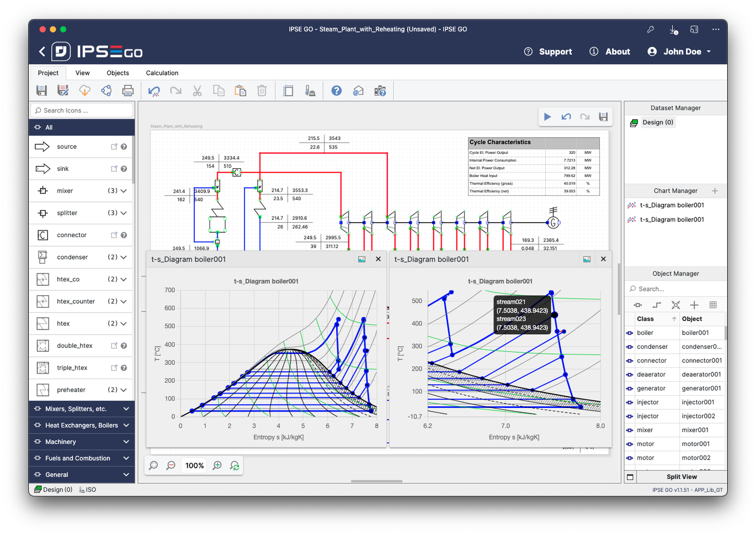Click the Paste clipboard icon
This screenshot has height=534, width=756.
click(x=241, y=91)
